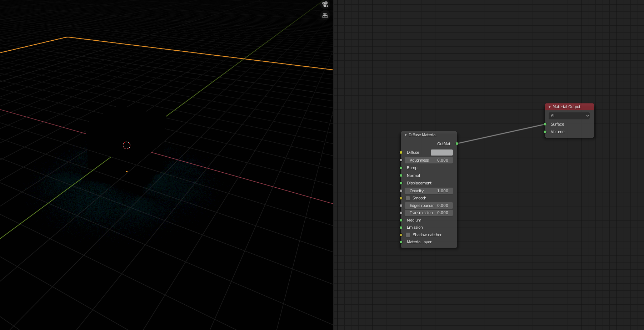Click the Displacement input socket

click(x=401, y=183)
